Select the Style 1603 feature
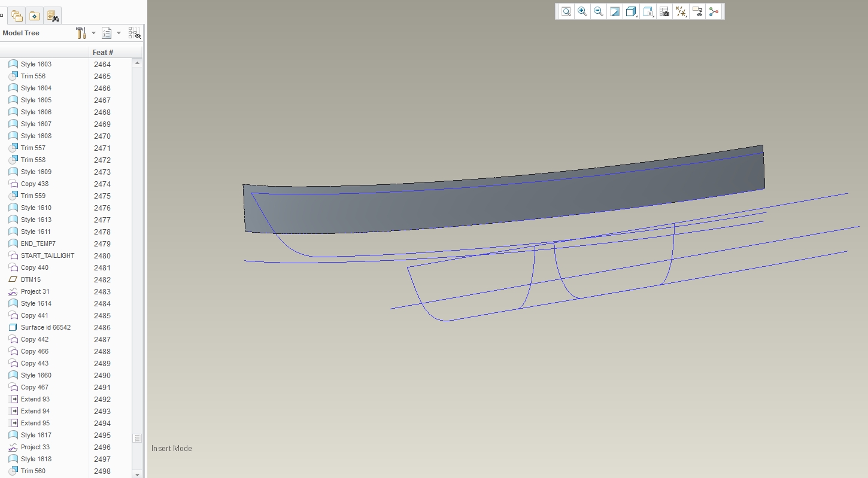 point(36,64)
